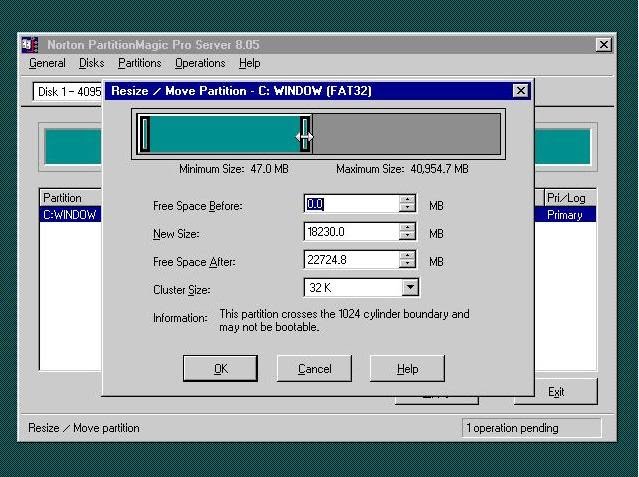Decrease Free Space After with down arrow
639x477 pixels.
[x=407, y=264]
